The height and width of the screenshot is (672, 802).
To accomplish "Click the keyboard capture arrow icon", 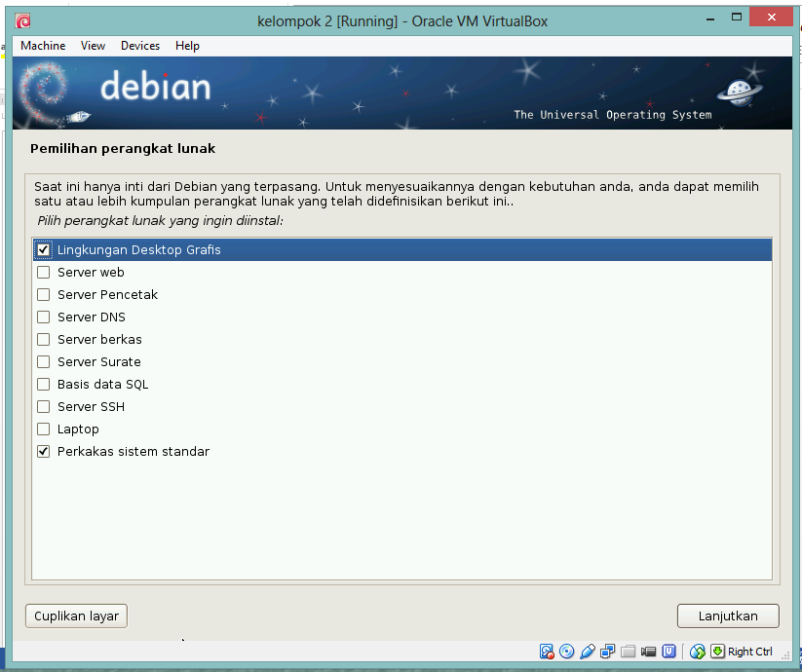I will 720,651.
